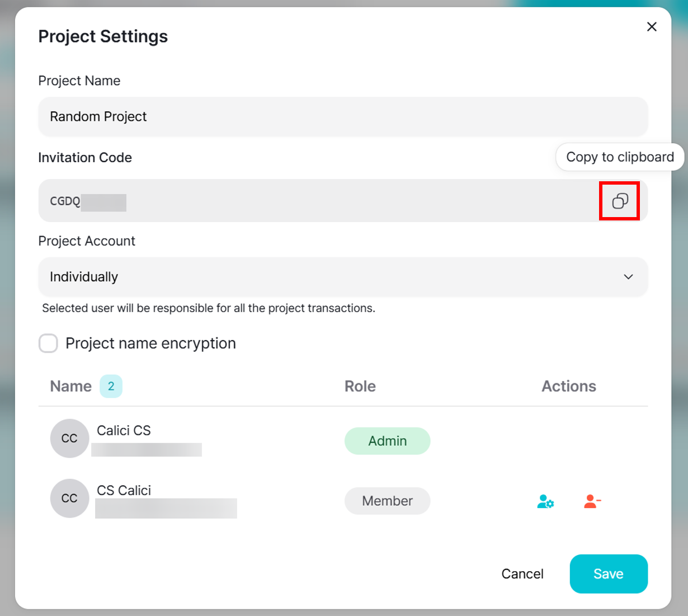Screen dimensions: 688x616
Task: Enable Project name encryption checkbox
Action: point(48,344)
